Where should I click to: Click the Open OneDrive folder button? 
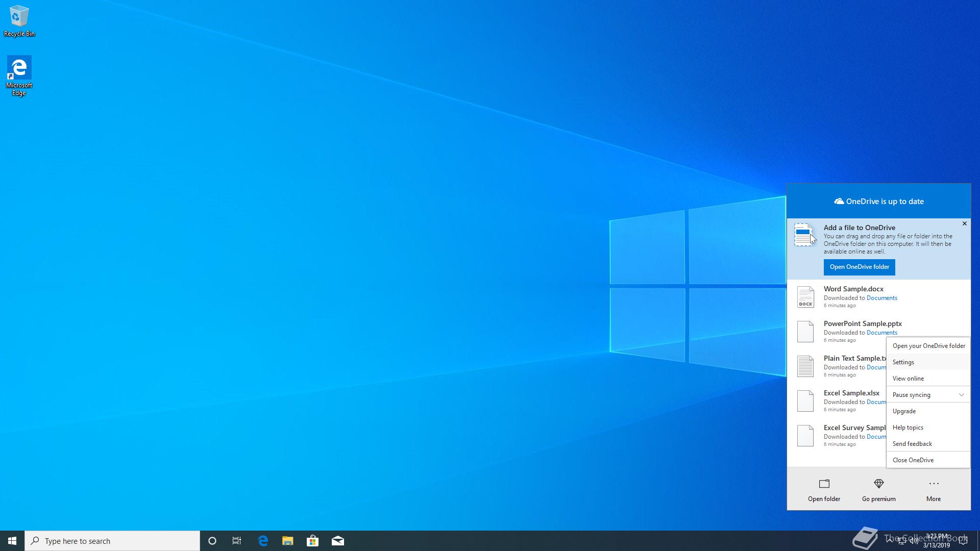tap(859, 267)
